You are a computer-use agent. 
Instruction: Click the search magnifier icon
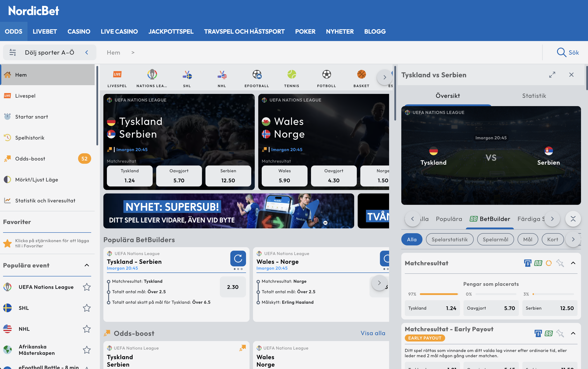tap(561, 52)
